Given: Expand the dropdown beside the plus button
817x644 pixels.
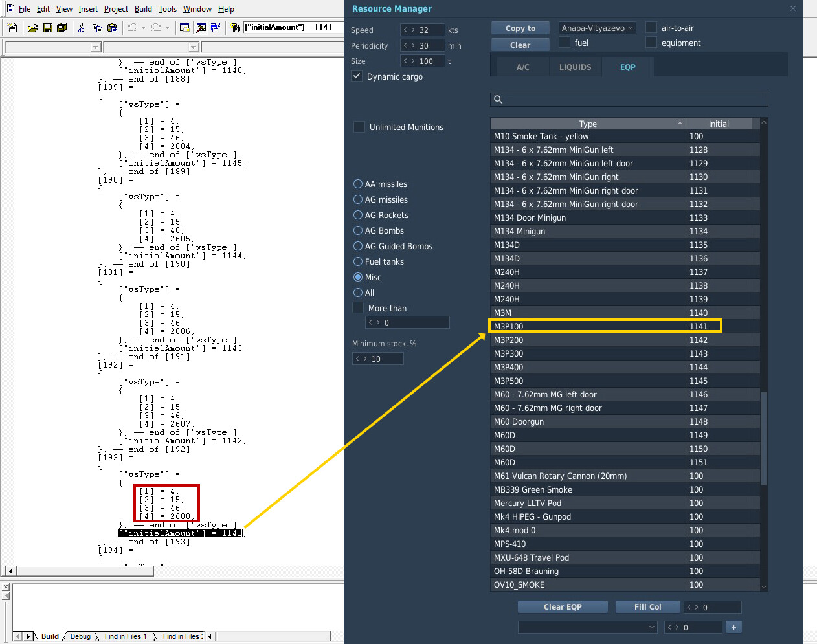Looking at the screenshot, I should coord(588,627).
